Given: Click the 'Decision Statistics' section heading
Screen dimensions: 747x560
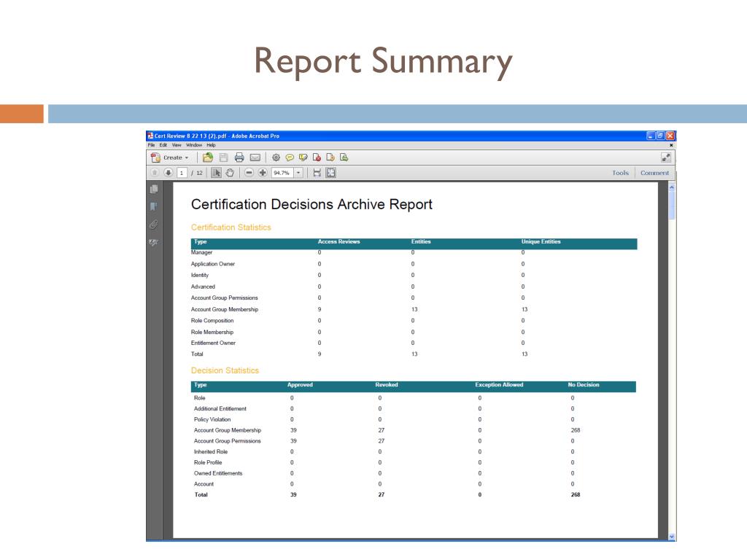Looking at the screenshot, I should 225,370.
